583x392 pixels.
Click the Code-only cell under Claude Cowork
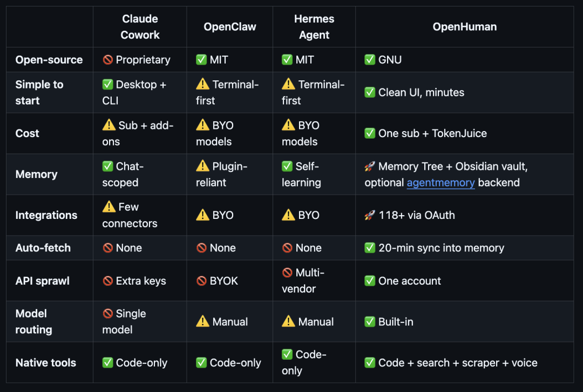[140, 362]
